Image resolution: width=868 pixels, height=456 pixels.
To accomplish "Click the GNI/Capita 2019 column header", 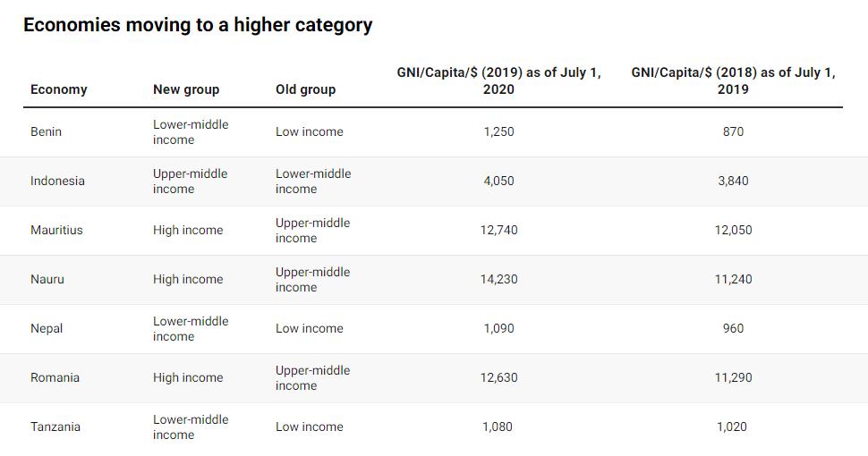I will 498,80.
